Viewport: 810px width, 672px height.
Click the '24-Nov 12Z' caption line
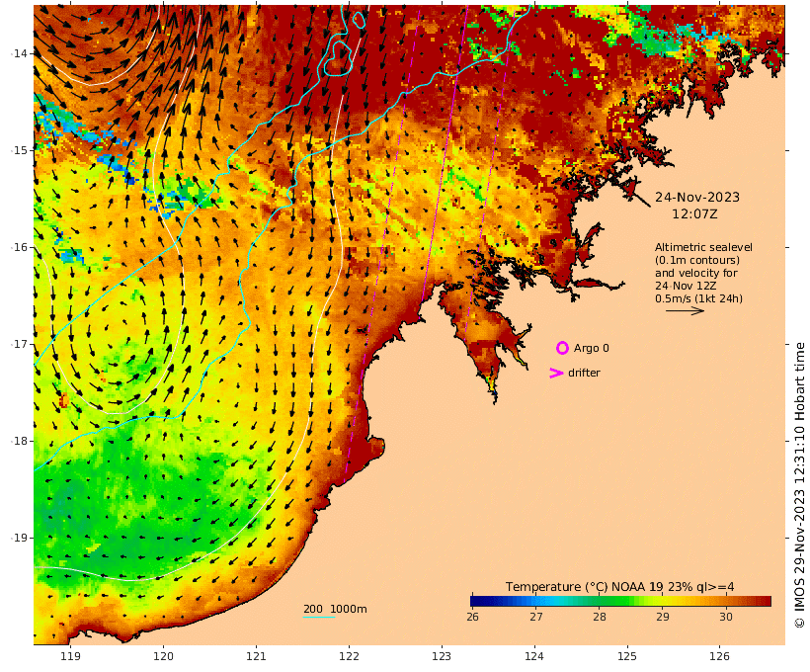point(686,286)
